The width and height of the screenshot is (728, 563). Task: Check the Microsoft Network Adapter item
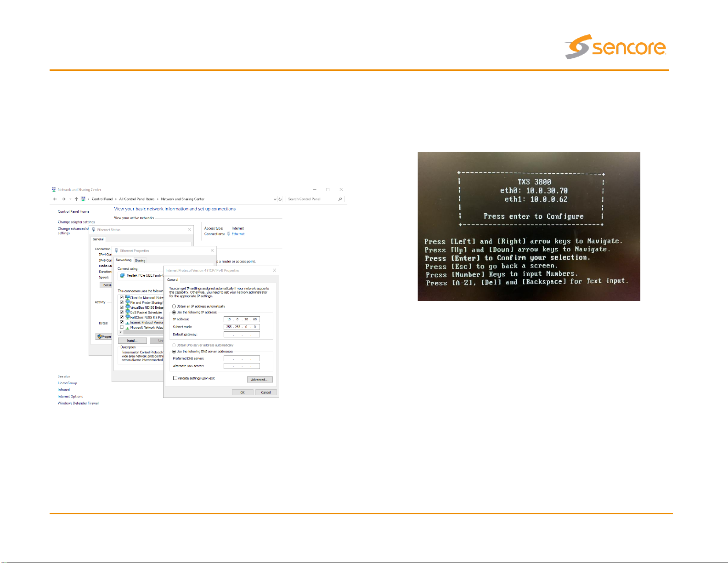pyautogui.click(x=122, y=327)
